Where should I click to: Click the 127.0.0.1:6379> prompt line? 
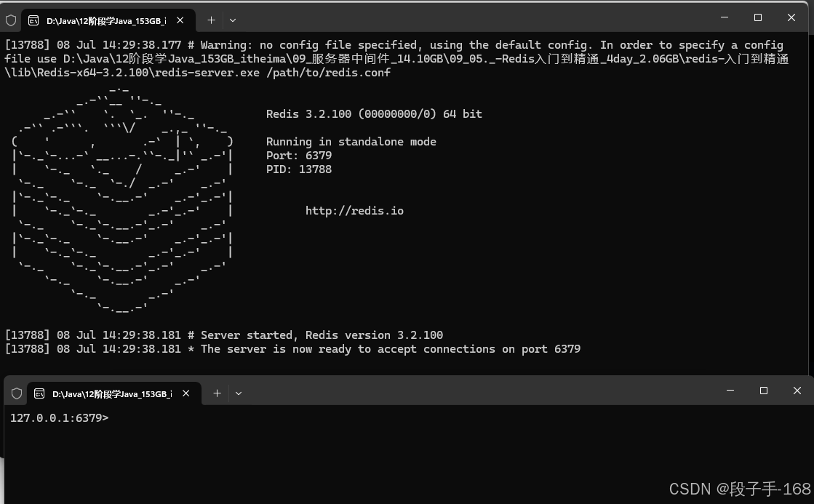click(x=60, y=418)
